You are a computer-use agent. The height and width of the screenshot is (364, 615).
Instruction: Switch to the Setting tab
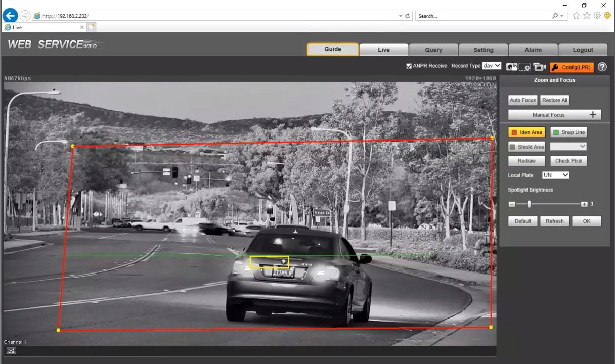click(483, 50)
